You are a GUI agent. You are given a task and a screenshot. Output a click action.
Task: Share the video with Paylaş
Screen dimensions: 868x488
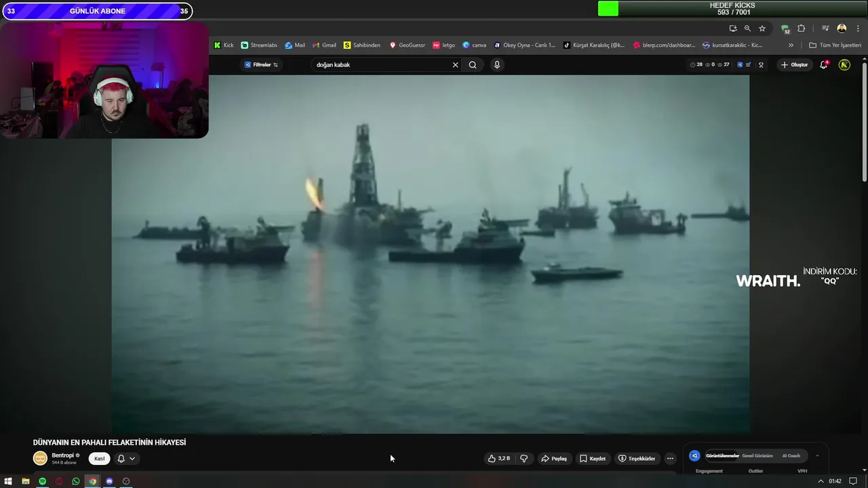[x=554, y=459]
